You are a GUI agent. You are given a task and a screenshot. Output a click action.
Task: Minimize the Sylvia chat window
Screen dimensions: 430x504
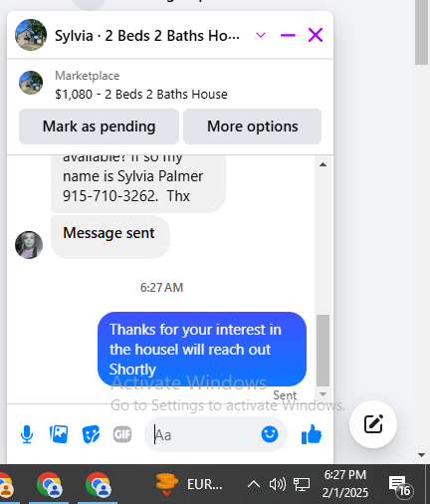tap(288, 35)
